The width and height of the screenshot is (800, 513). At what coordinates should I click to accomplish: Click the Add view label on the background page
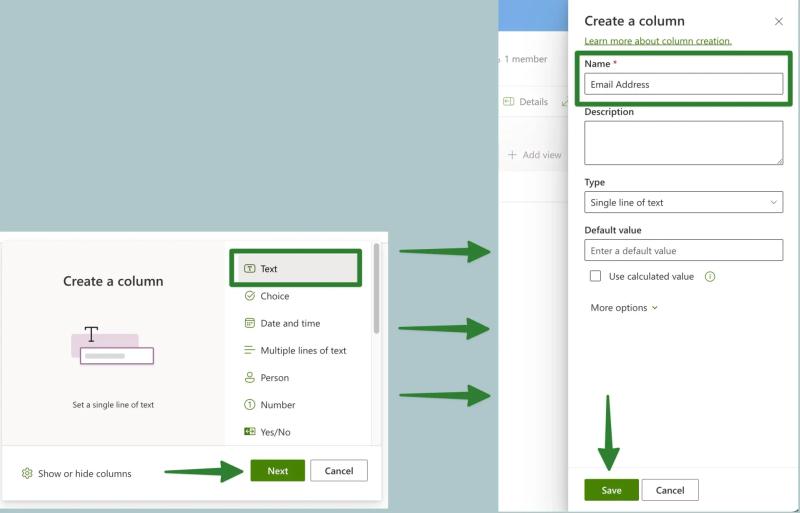tap(542, 155)
